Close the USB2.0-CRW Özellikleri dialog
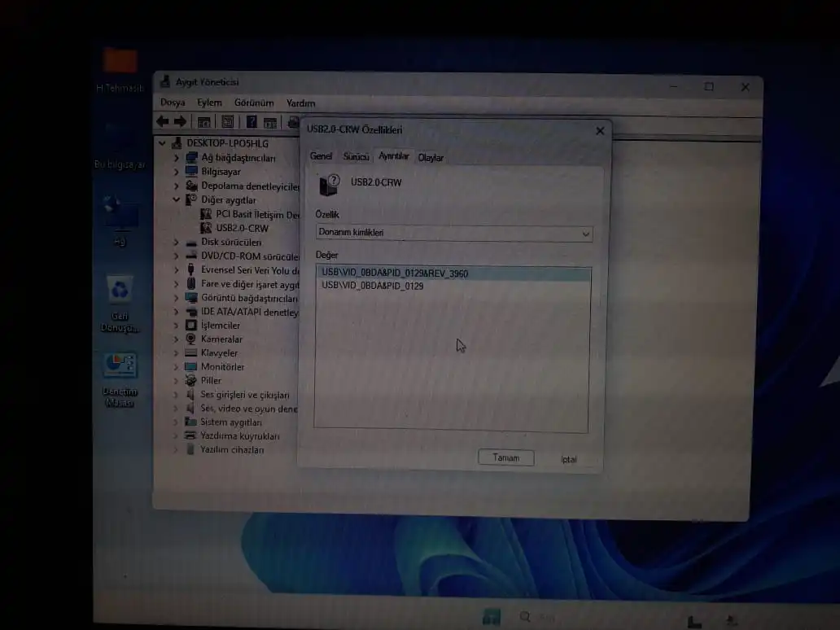 [600, 131]
